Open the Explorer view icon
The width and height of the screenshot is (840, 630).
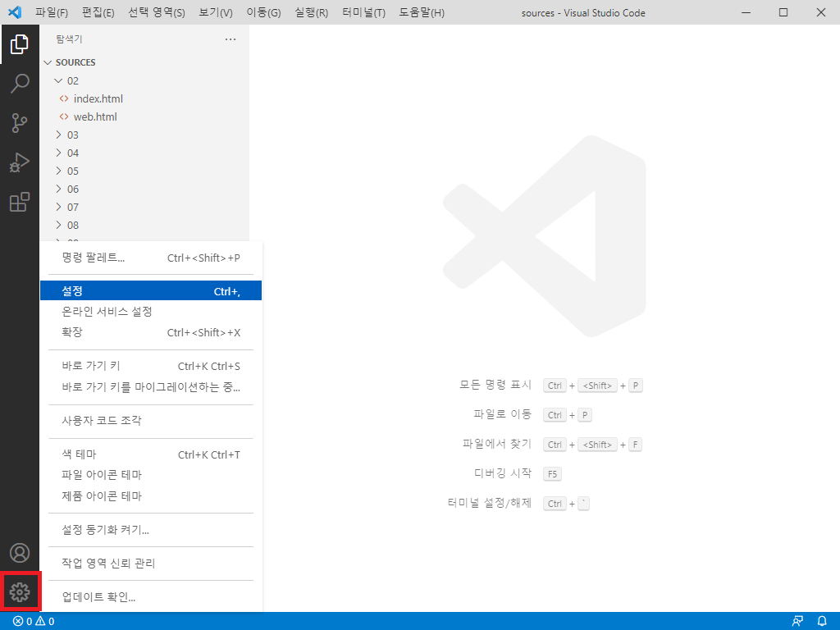click(20, 44)
